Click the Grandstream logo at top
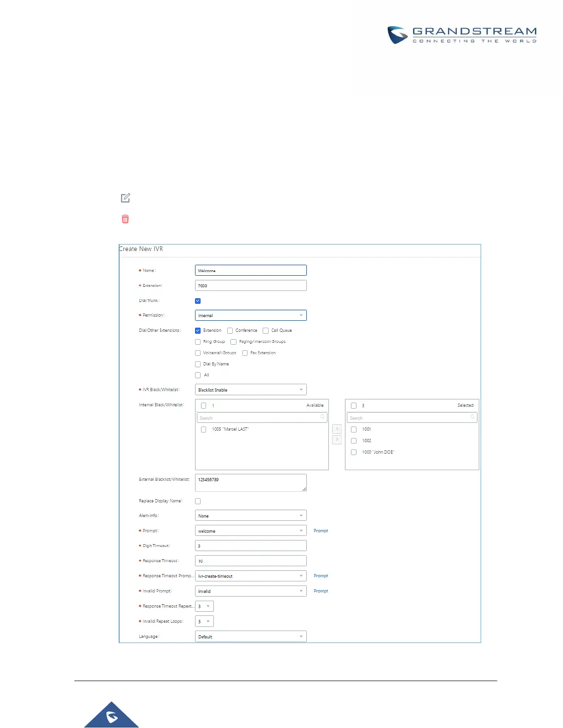This screenshot has height=728, width=563. 462,35
